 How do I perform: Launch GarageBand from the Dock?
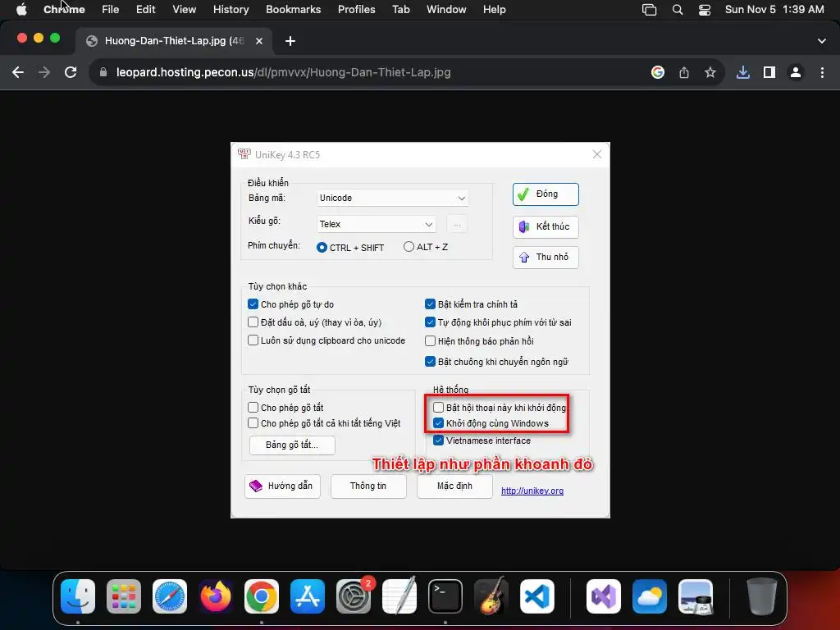[491, 596]
